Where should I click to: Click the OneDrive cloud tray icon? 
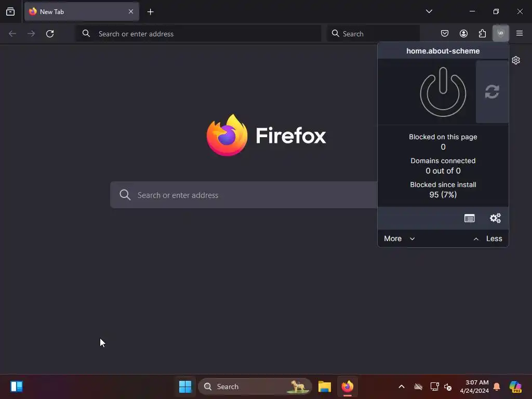point(418,387)
